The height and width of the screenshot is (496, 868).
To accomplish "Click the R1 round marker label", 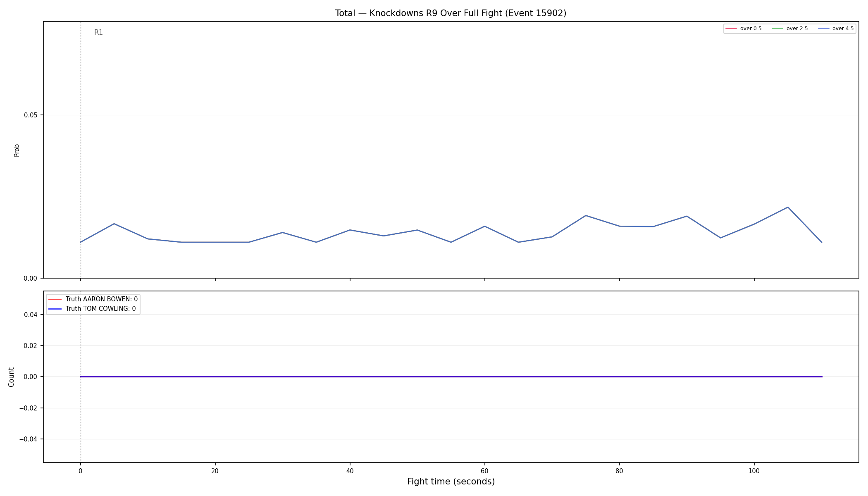I will pyautogui.click(x=98, y=32).
